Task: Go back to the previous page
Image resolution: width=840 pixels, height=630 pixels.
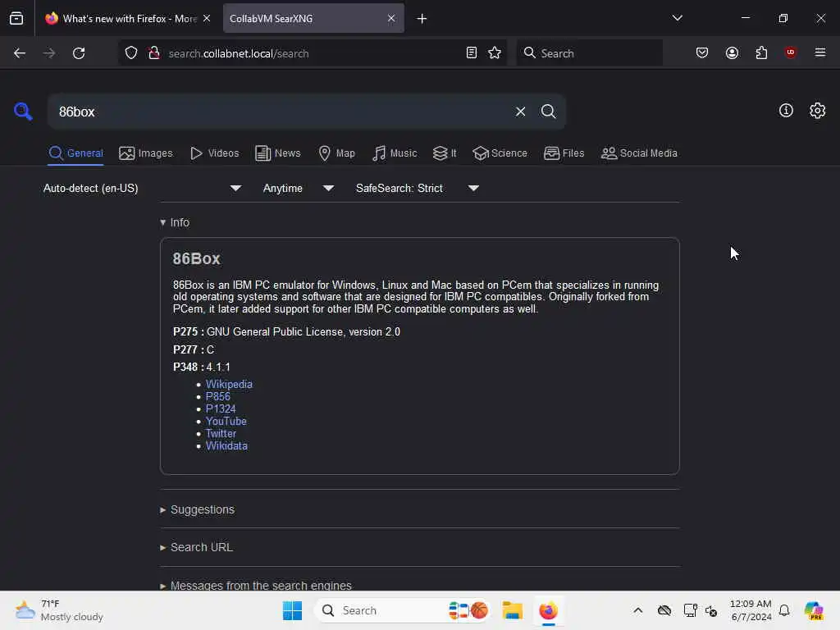Action: pos(20,53)
